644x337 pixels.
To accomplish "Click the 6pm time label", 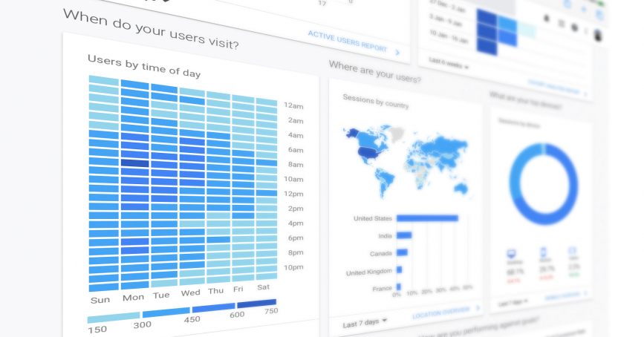I will pos(296,238).
